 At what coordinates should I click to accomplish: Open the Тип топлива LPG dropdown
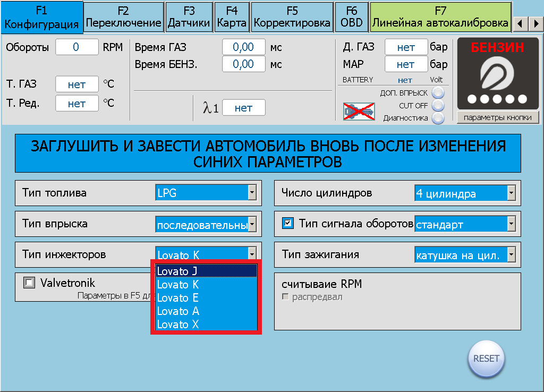click(x=206, y=192)
